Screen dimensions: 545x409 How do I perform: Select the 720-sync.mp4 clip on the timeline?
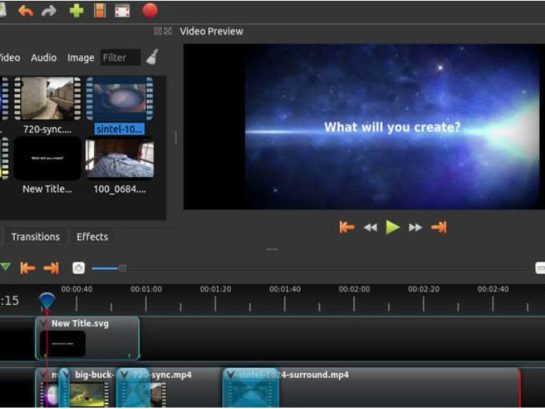pos(186,387)
